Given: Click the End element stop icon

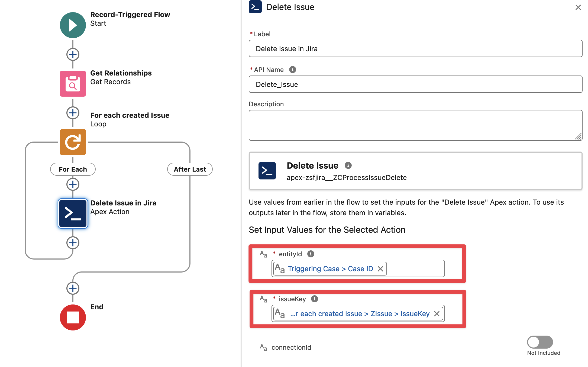Looking at the screenshot, I should click(73, 317).
